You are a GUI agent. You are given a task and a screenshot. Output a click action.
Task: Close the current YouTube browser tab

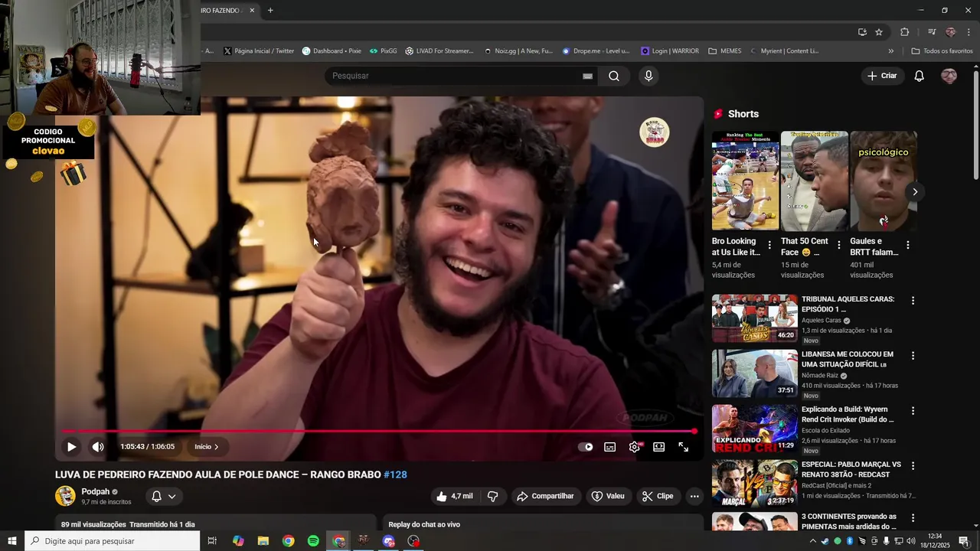(x=251, y=11)
